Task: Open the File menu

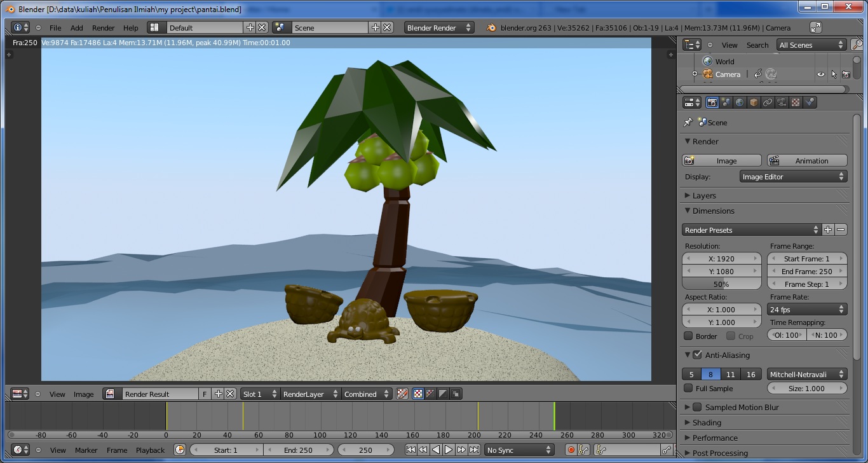Action: [x=55, y=27]
